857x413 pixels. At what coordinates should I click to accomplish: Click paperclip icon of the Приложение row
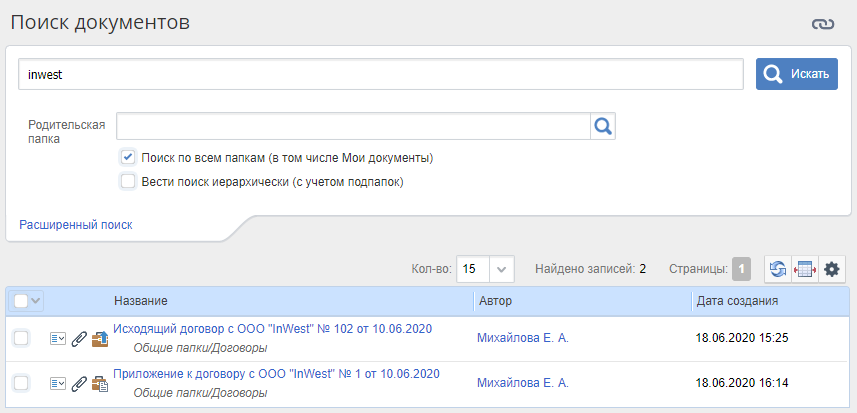tap(79, 383)
